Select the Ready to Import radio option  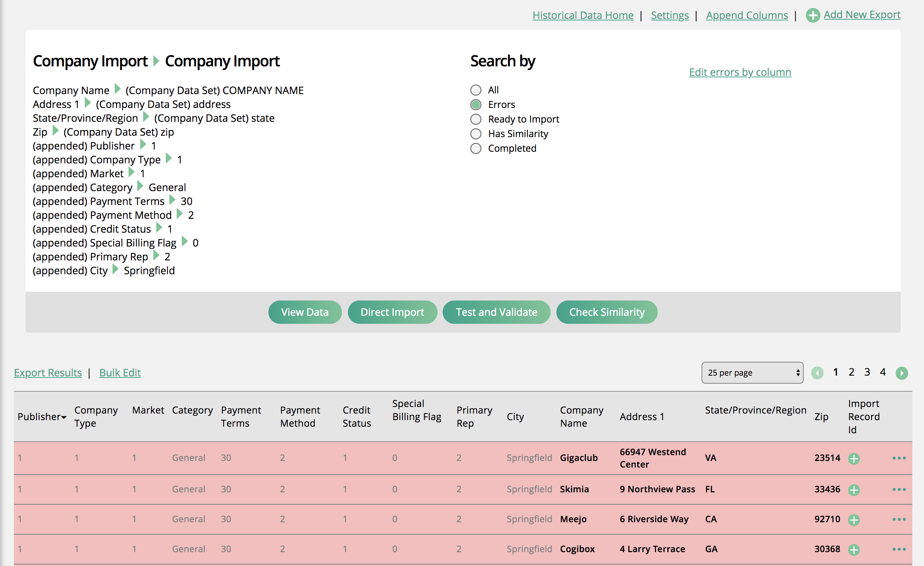475,119
